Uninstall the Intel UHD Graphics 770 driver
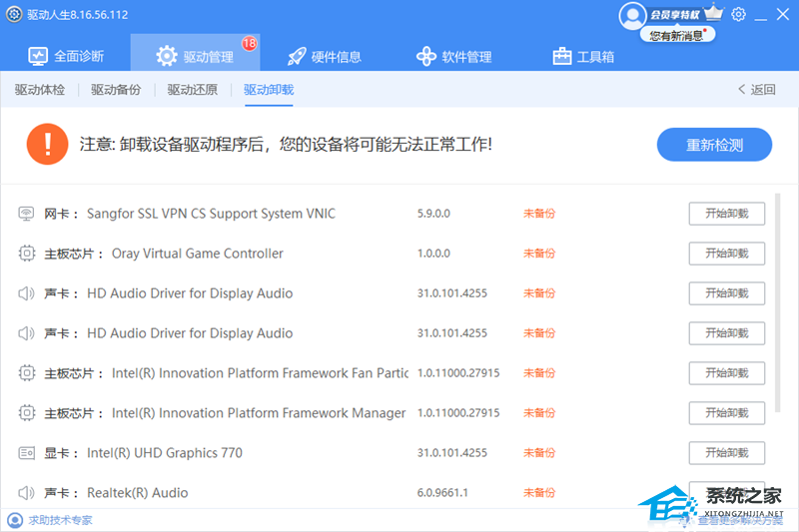 pyautogui.click(x=727, y=452)
